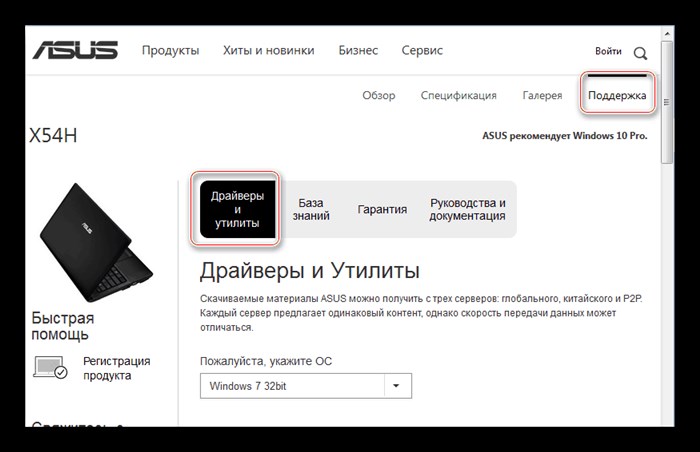Open the Сервис menu
Image resolution: width=700 pixels, height=452 pixels.
422,50
